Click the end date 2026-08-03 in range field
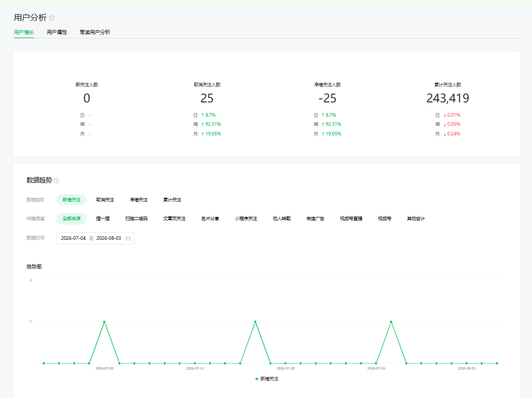The width and height of the screenshot is (532, 398). coord(108,238)
